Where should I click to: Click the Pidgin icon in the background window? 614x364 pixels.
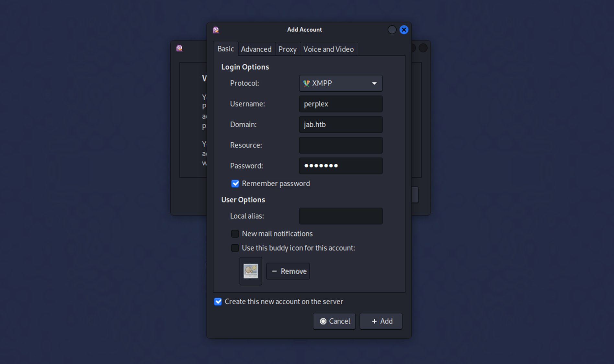(179, 48)
